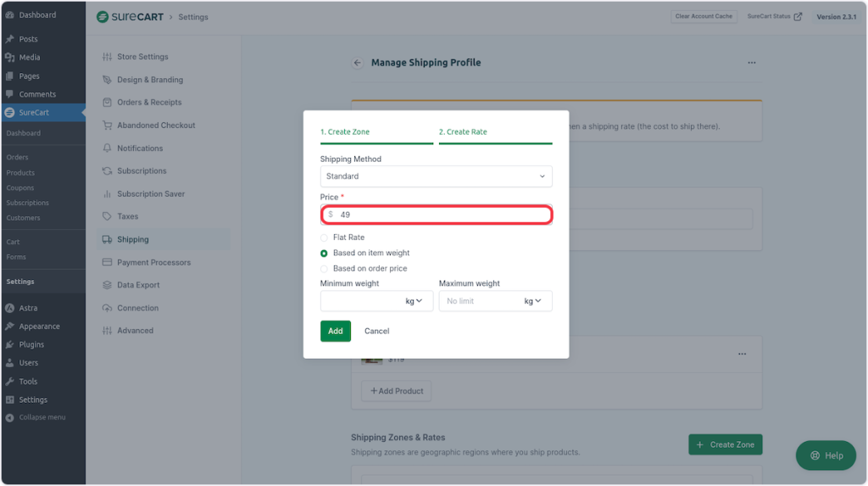
Task: Choose Based on order price radio button
Action: [324, 269]
